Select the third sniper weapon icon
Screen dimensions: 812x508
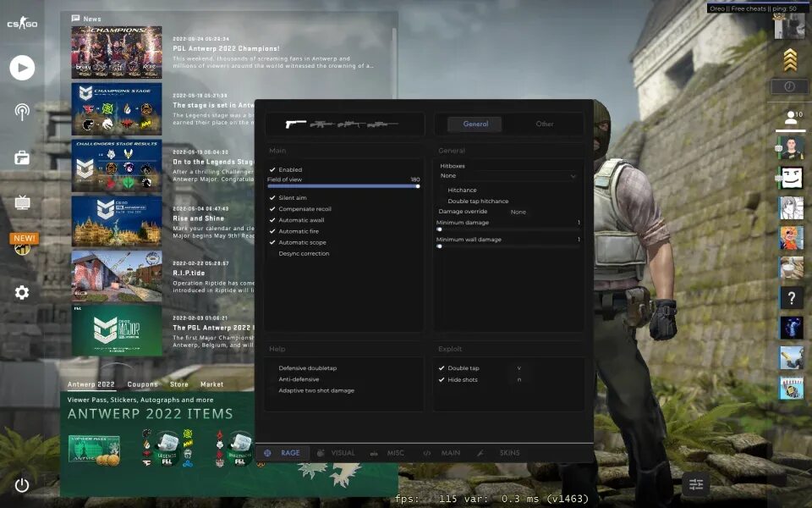pos(351,124)
